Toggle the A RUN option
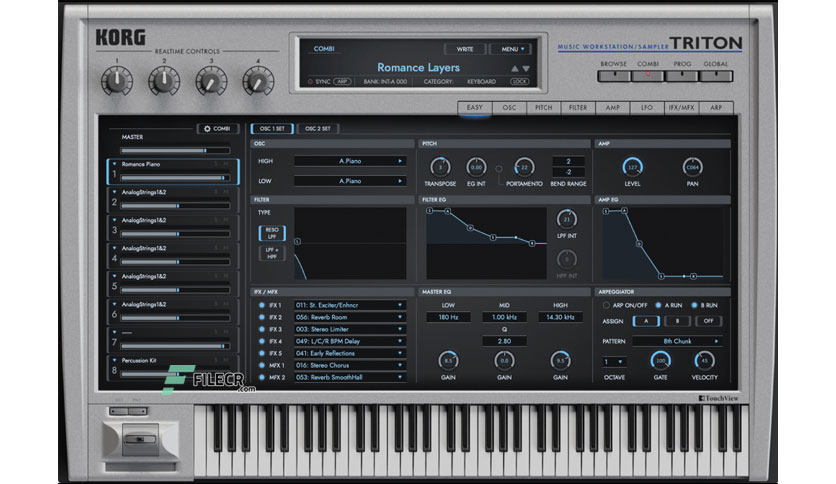This screenshot has width=836, height=484. click(658, 305)
